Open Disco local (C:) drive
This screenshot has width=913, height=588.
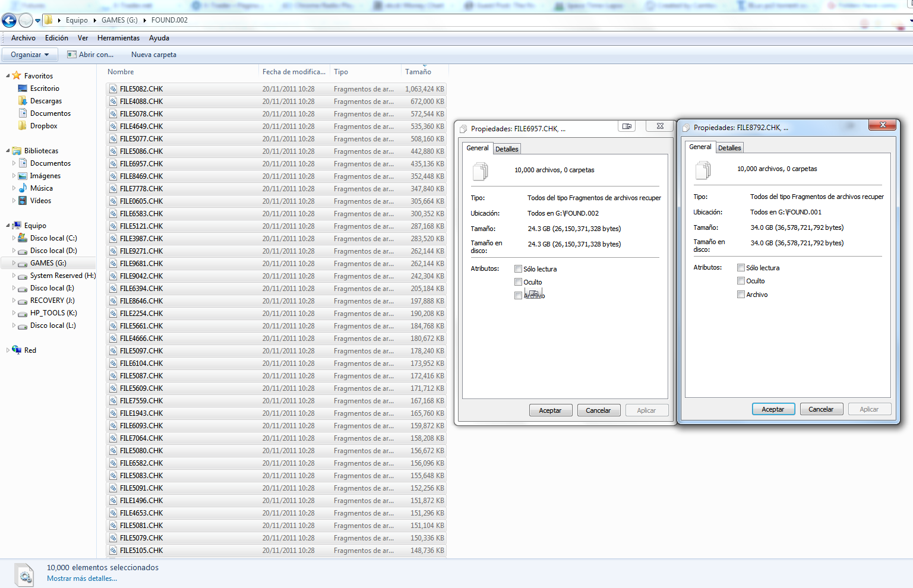click(53, 238)
